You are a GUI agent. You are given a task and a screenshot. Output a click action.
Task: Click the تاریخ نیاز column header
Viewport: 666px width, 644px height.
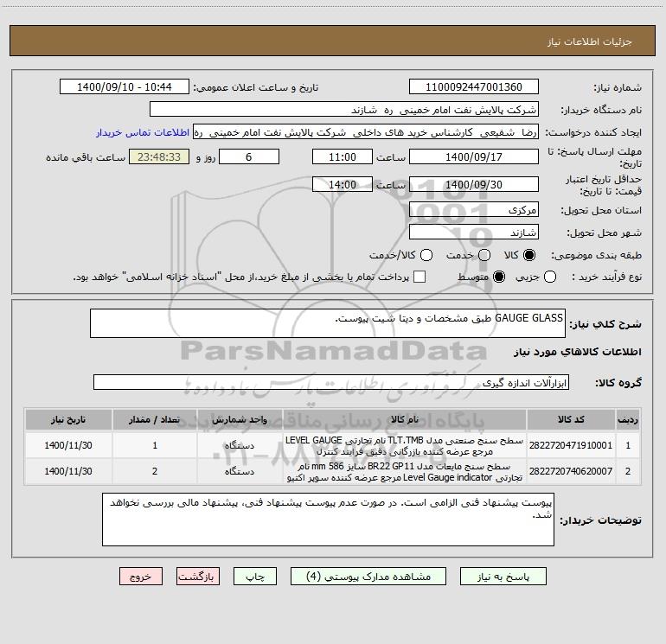[x=68, y=419]
